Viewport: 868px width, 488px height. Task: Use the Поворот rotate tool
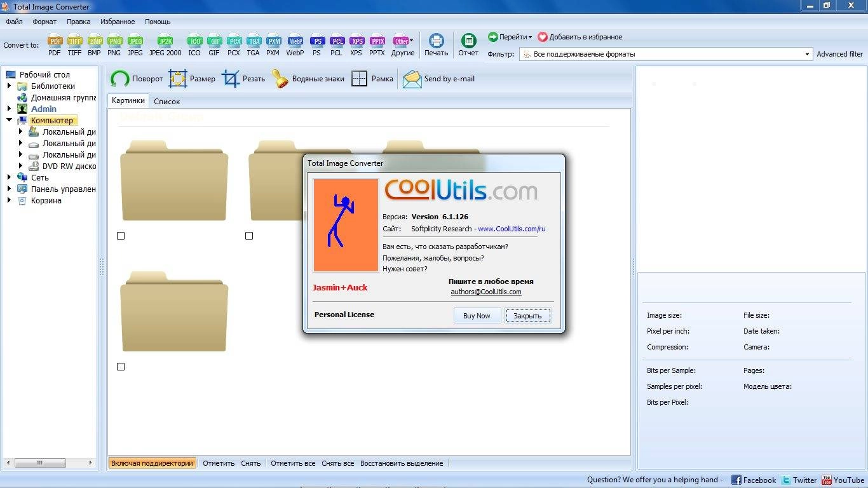[x=137, y=79]
